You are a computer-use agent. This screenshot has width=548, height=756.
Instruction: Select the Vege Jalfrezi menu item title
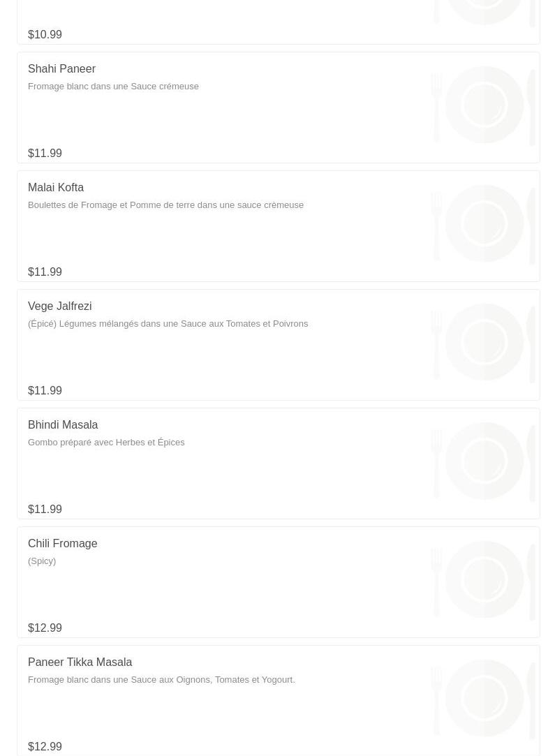(x=59, y=306)
